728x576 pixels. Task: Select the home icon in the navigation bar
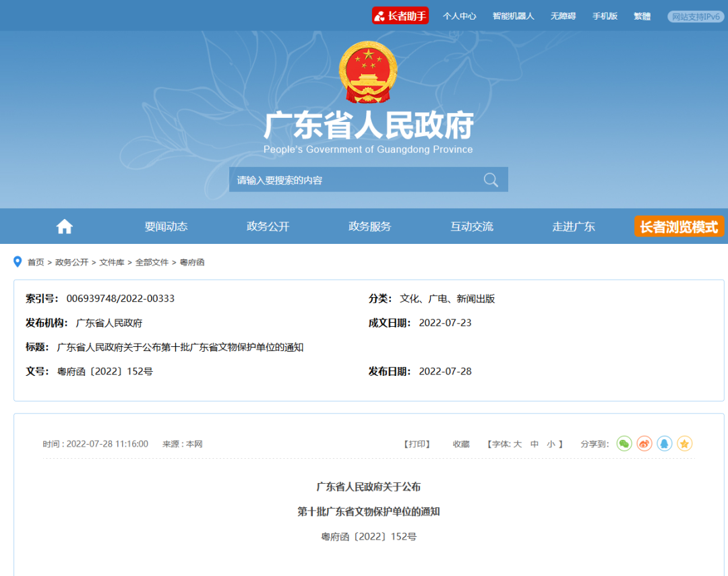pos(64,226)
